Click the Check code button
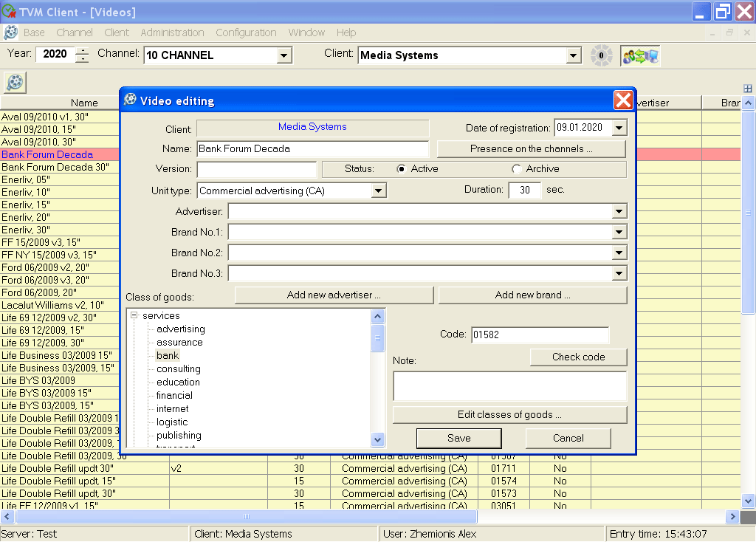The width and height of the screenshot is (756, 542). click(578, 357)
